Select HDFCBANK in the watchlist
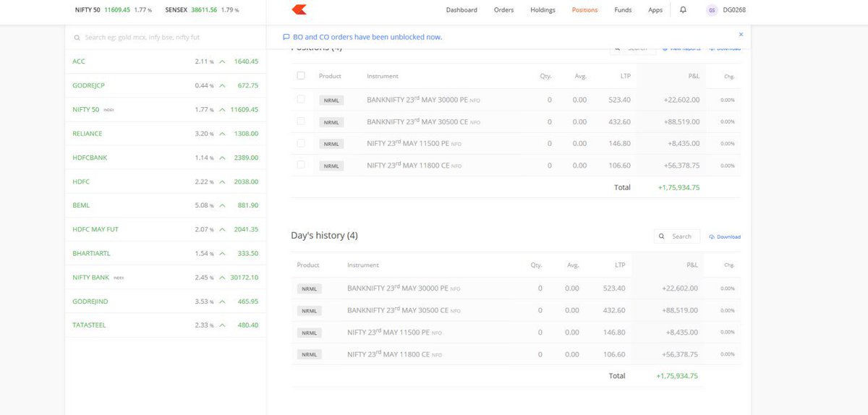The height and width of the screenshot is (415, 868). click(x=166, y=158)
